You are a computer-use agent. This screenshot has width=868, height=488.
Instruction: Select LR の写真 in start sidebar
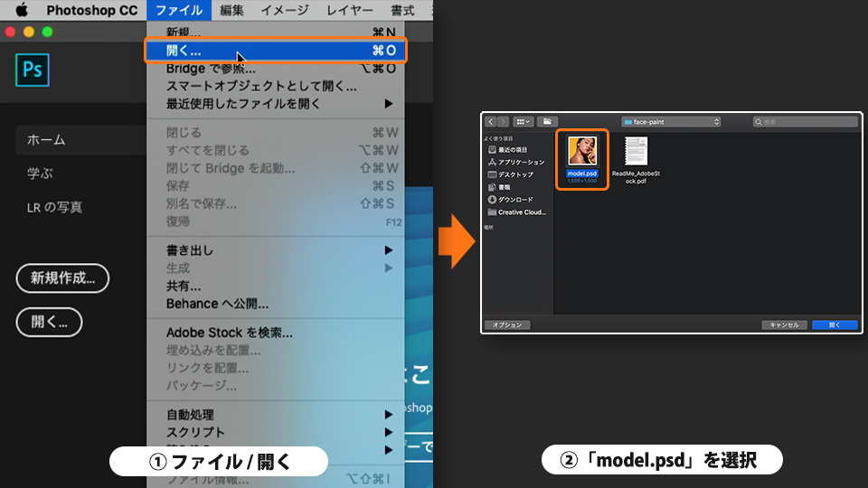[x=54, y=208]
